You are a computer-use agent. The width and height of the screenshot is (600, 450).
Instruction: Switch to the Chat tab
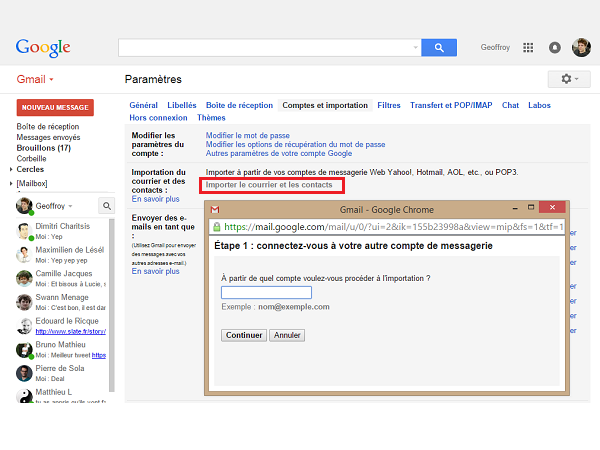pyautogui.click(x=510, y=105)
